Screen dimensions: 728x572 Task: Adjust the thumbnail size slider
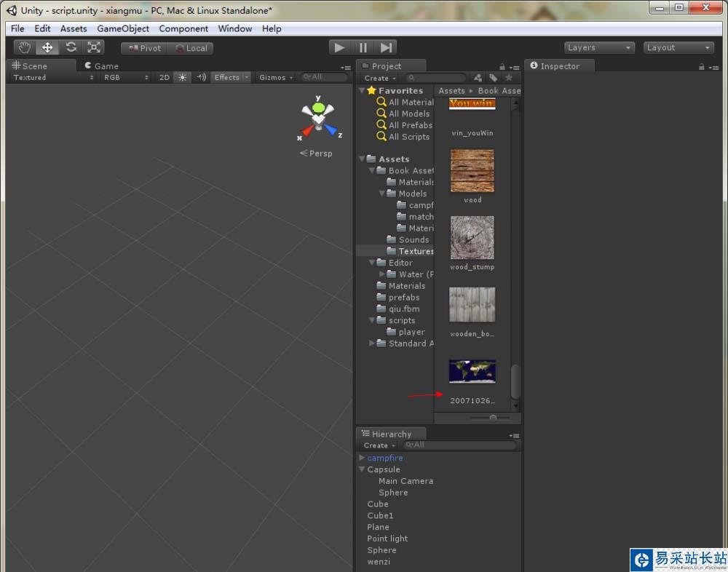(x=493, y=418)
